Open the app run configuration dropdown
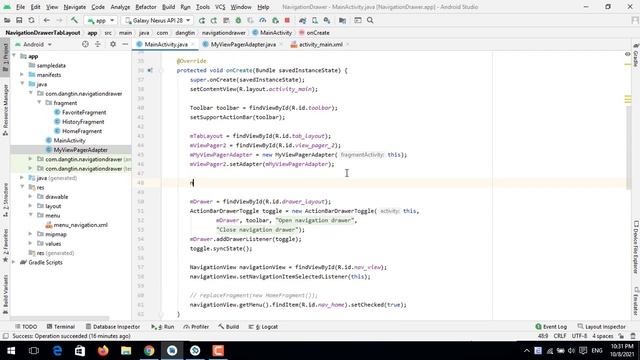Viewport: 640px width, 360px height. (100, 20)
